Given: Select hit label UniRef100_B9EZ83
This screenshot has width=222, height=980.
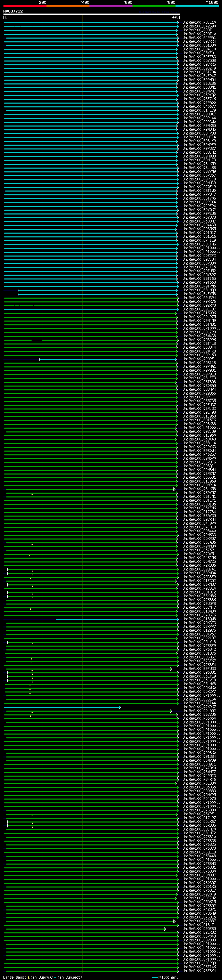Looking at the screenshot, I should [x=199, y=57].
